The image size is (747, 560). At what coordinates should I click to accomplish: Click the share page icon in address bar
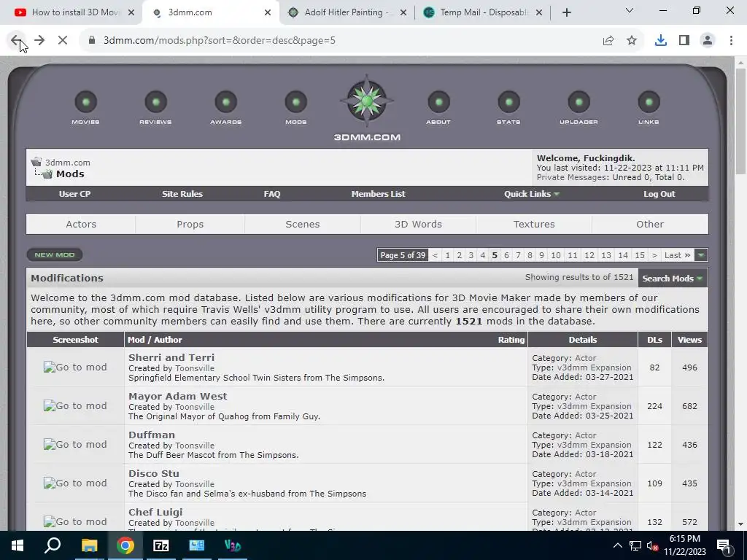[x=608, y=41]
